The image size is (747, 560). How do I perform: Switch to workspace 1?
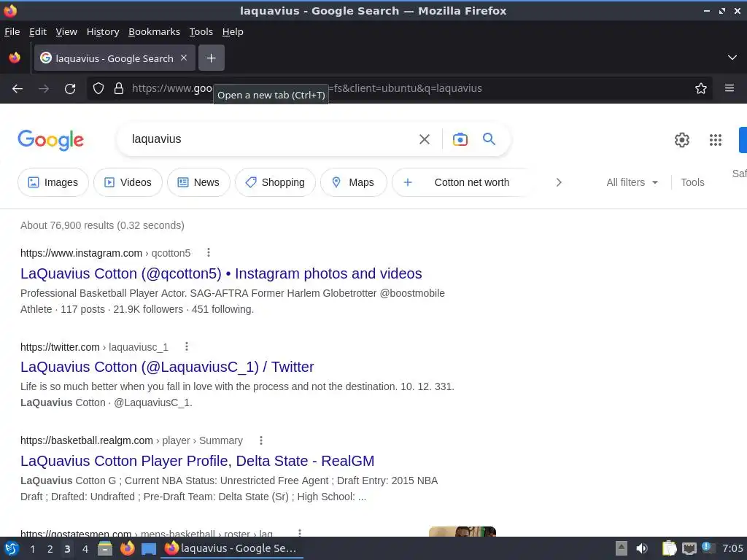(32, 549)
